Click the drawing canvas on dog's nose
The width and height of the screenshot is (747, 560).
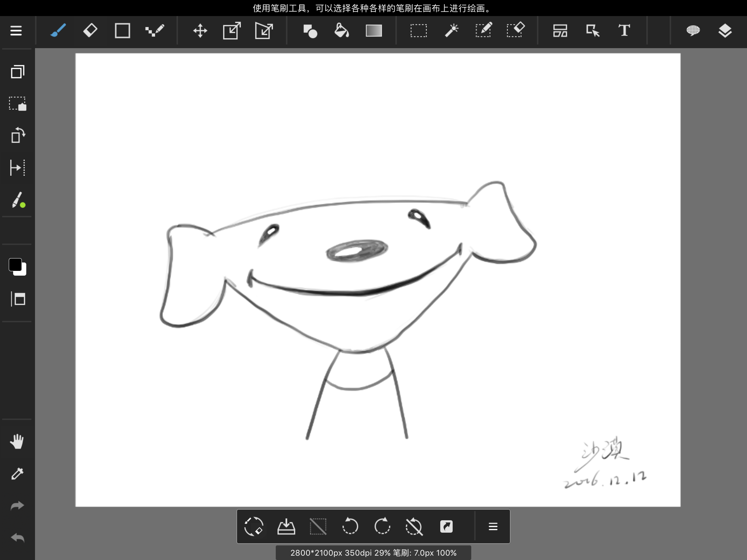click(357, 251)
